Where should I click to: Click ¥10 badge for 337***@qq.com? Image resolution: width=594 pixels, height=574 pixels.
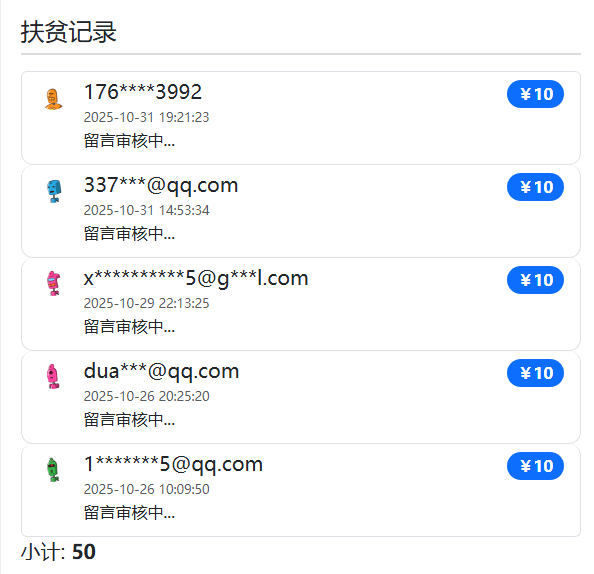tap(535, 187)
